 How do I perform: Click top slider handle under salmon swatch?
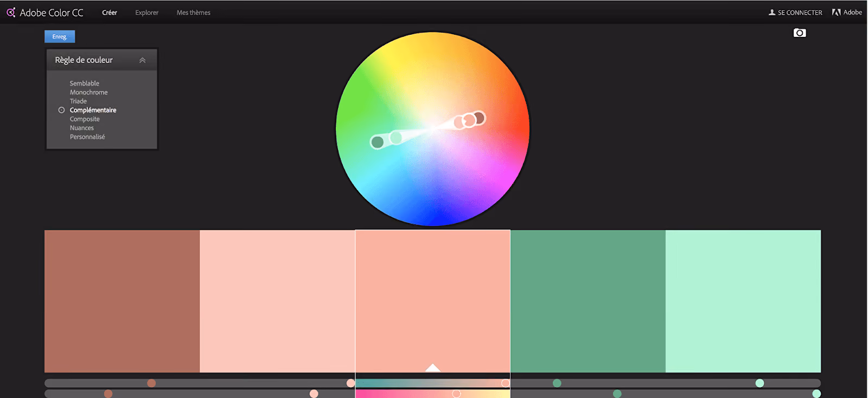click(x=506, y=383)
